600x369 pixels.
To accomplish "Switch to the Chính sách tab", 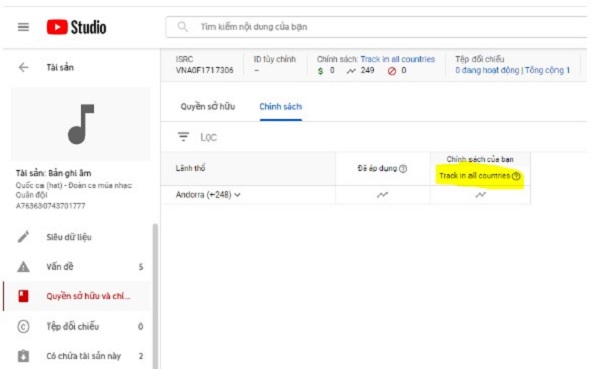I will click(280, 107).
